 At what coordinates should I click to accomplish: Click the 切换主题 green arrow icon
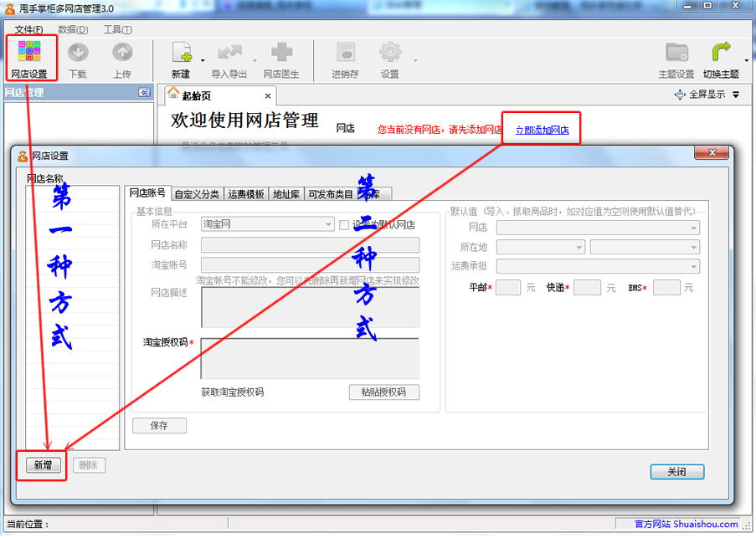coord(722,52)
